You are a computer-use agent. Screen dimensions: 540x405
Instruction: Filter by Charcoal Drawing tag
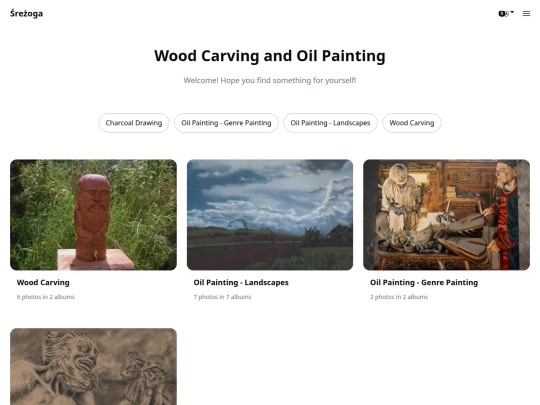click(134, 123)
